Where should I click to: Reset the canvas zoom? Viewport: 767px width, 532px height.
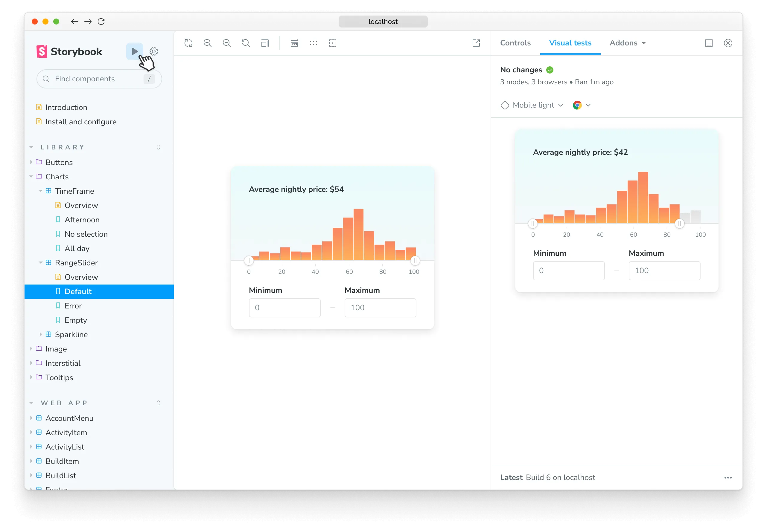246,43
